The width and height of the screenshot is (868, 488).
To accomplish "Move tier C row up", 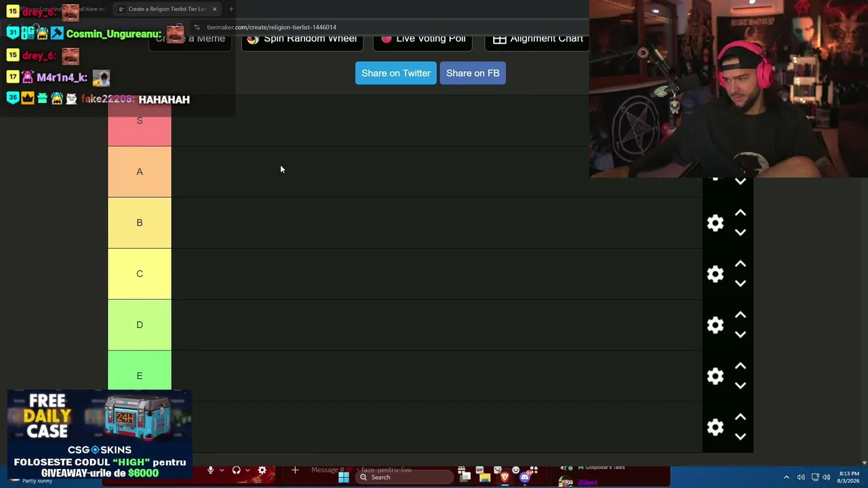I will click(741, 264).
